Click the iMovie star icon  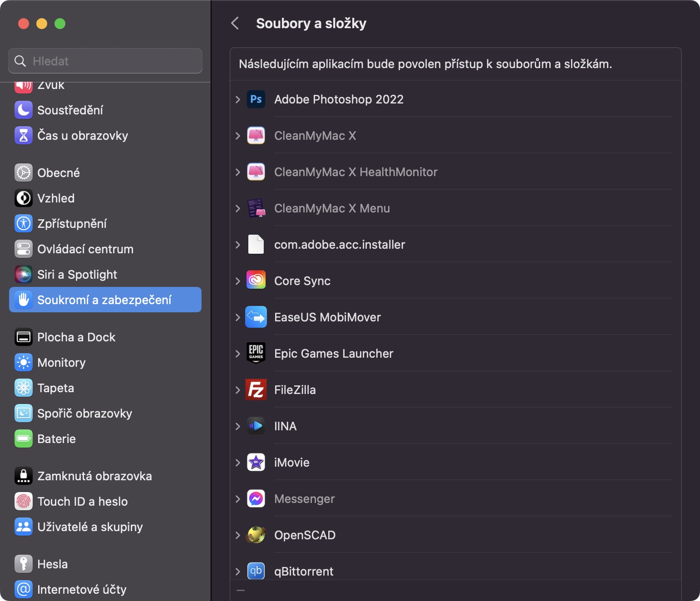click(x=256, y=463)
